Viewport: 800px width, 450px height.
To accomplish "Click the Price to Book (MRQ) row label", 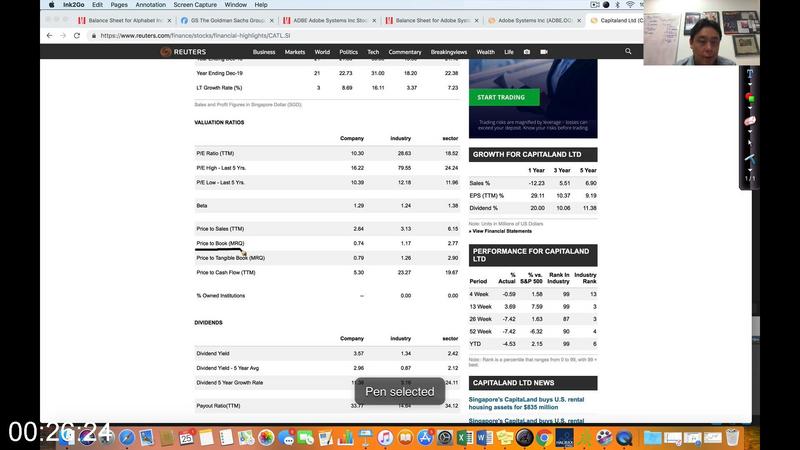I will point(220,243).
